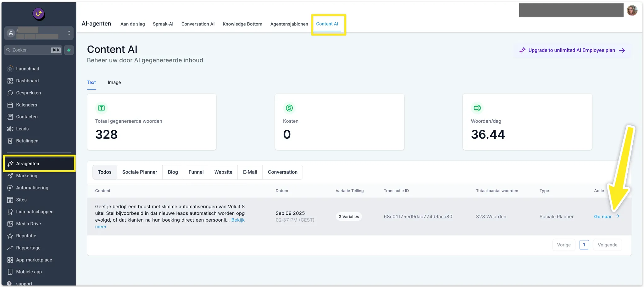This screenshot has width=644, height=287.
Task: Click transaction ID 68c01f75ed9dab774d9aca80
Action: pos(418,217)
